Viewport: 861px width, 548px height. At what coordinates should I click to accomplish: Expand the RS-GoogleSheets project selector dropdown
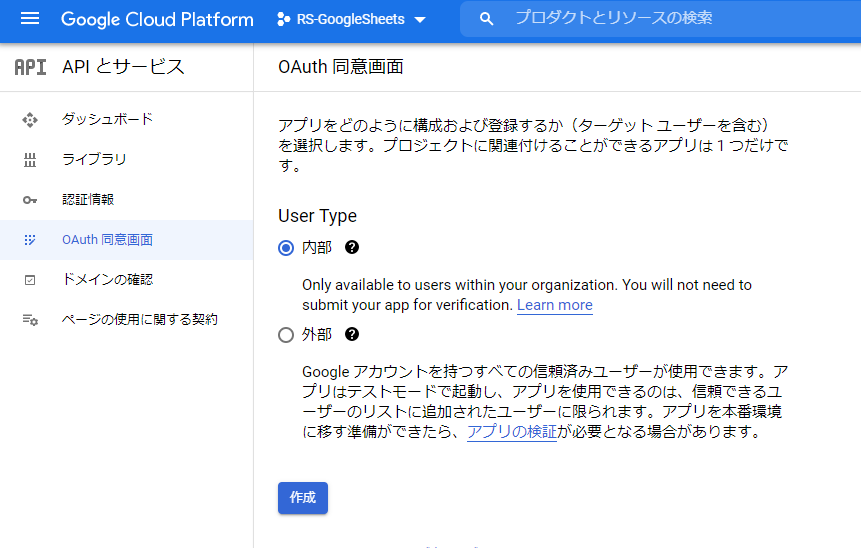point(420,20)
